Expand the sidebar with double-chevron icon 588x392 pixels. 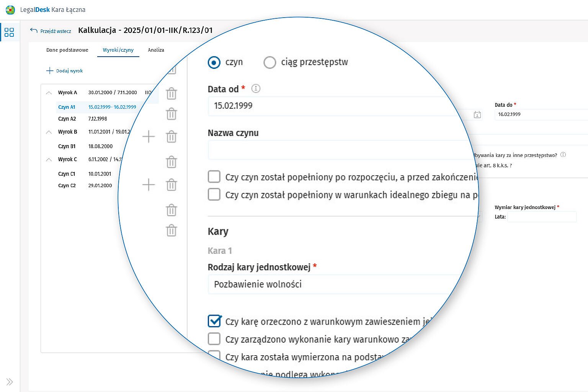10,382
